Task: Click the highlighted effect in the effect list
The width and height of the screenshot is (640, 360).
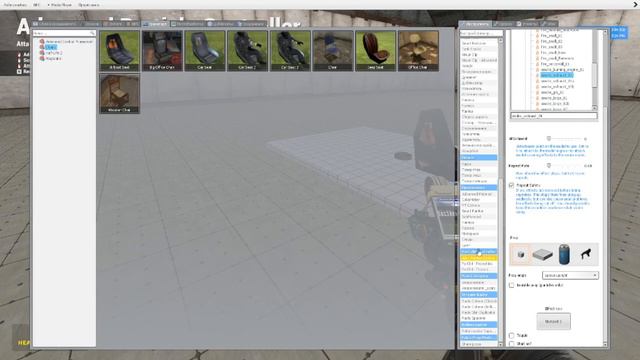Action: [557, 76]
